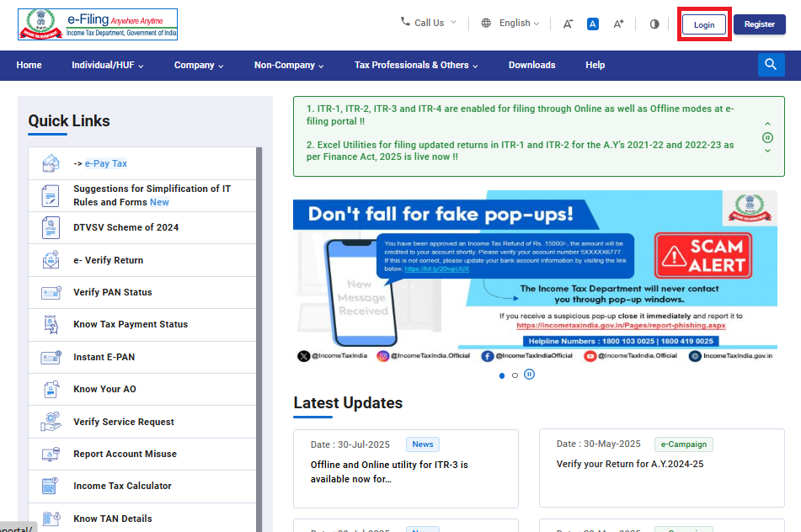Image resolution: width=801 pixels, height=532 pixels.
Task: Click the e-Filing portal logo
Action: point(98,24)
